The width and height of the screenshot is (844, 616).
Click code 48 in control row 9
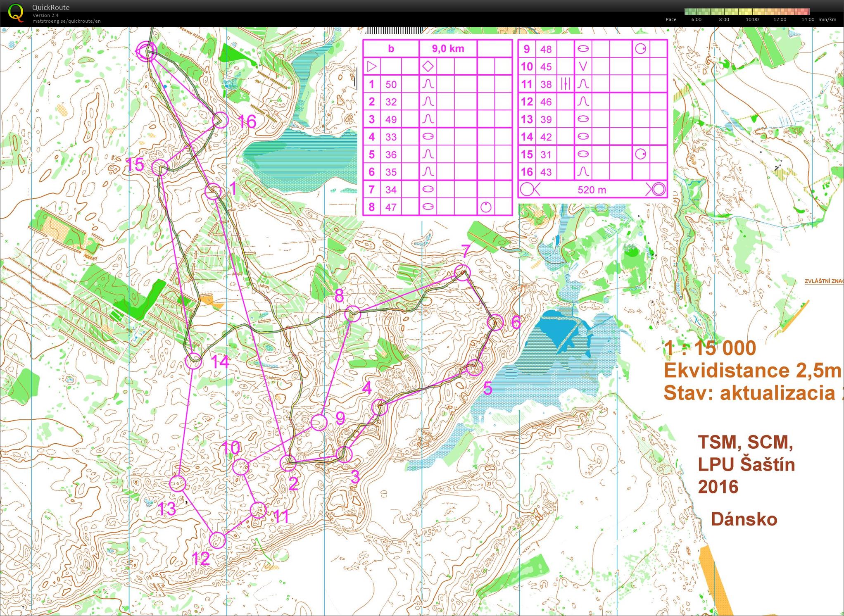click(546, 49)
